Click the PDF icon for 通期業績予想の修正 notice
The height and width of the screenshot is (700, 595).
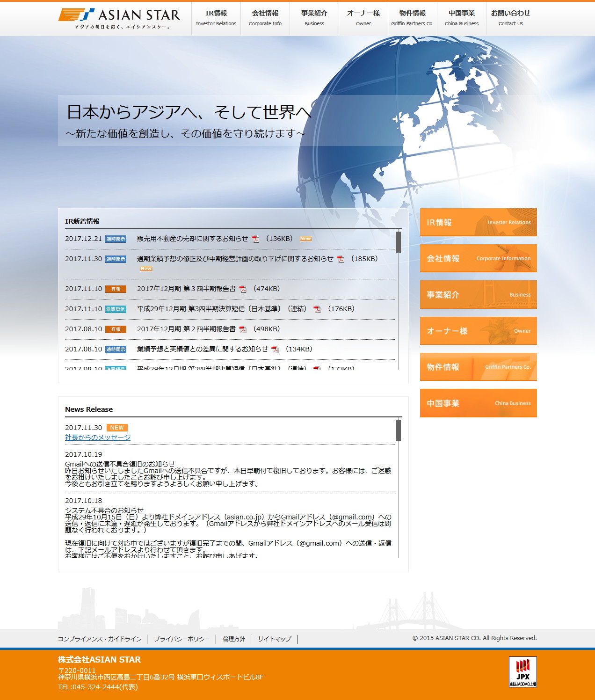point(341,259)
